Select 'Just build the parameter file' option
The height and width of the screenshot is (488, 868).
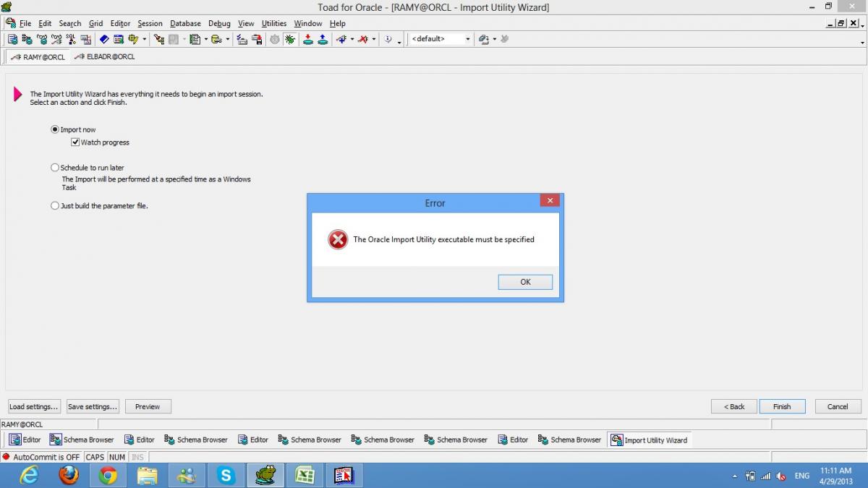55,206
